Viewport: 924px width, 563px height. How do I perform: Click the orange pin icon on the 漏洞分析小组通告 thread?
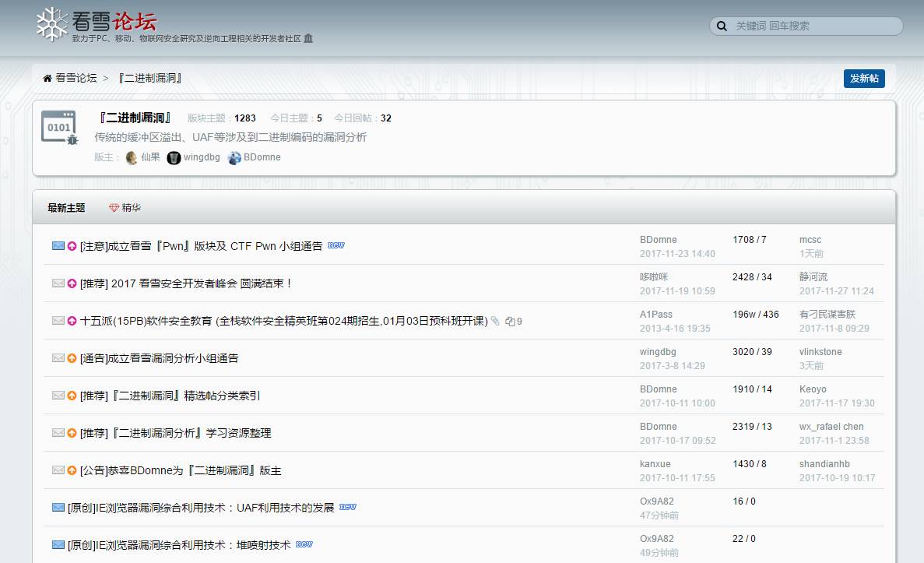point(72,358)
